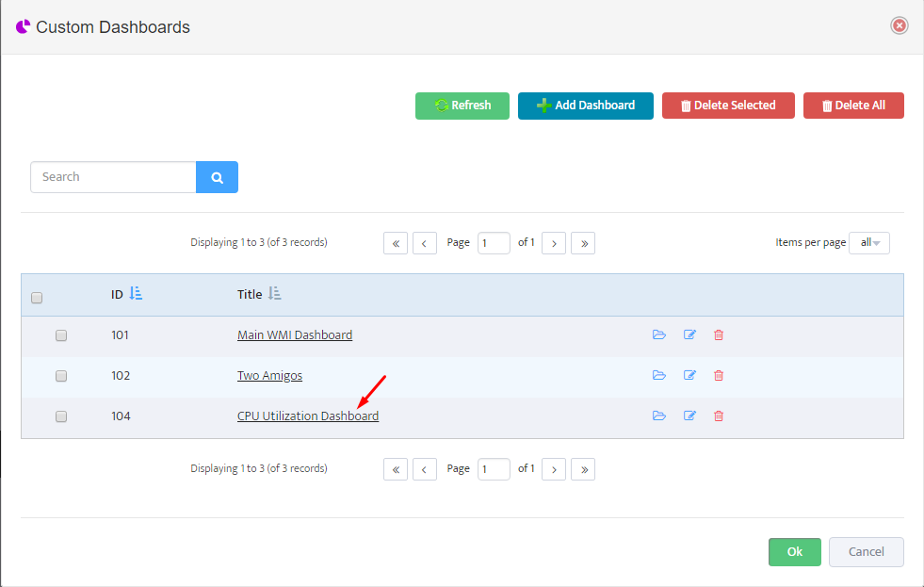Click the Delete Selected button

tap(728, 106)
